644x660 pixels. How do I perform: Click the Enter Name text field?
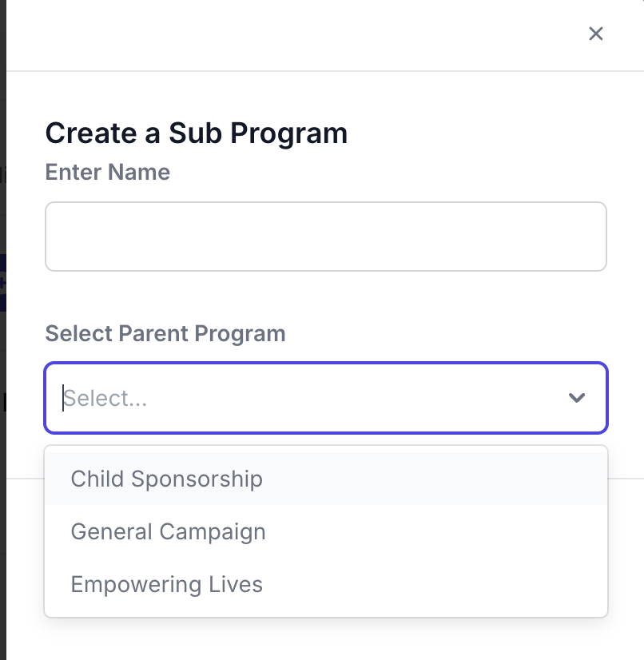point(325,237)
